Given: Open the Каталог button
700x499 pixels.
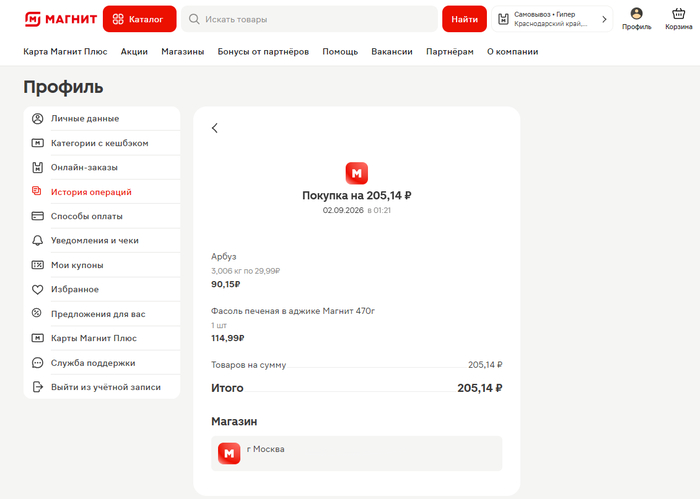Looking at the screenshot, I should (139, 19).
